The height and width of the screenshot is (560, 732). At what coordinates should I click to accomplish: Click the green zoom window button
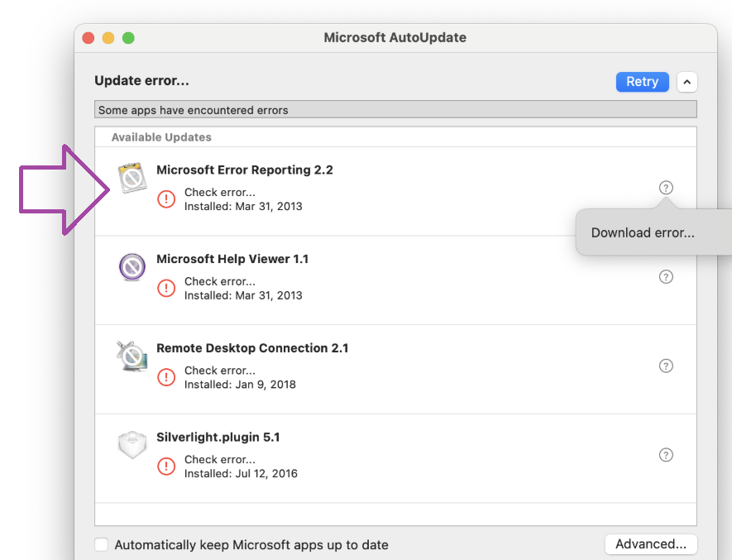(128, 38)
